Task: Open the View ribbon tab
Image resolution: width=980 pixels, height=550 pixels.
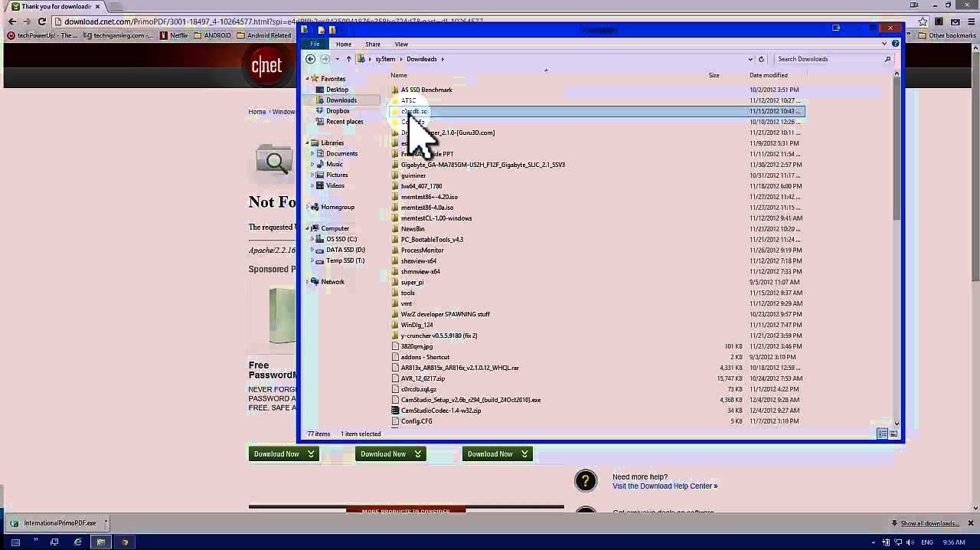Action: point(401,44)
